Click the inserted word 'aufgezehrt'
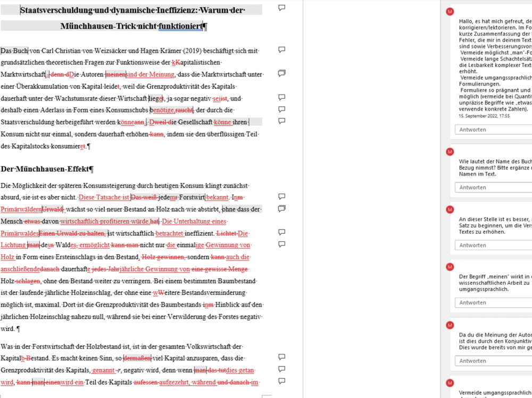 coord(174,383)
